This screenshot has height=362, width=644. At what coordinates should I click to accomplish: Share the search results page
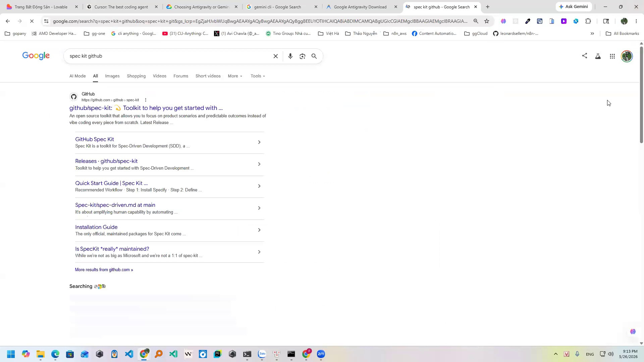pos(585,56)
